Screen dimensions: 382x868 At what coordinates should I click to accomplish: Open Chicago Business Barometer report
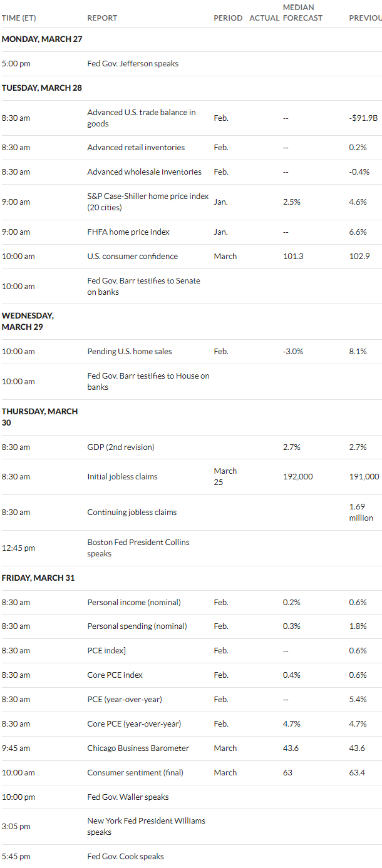point(138,748)
